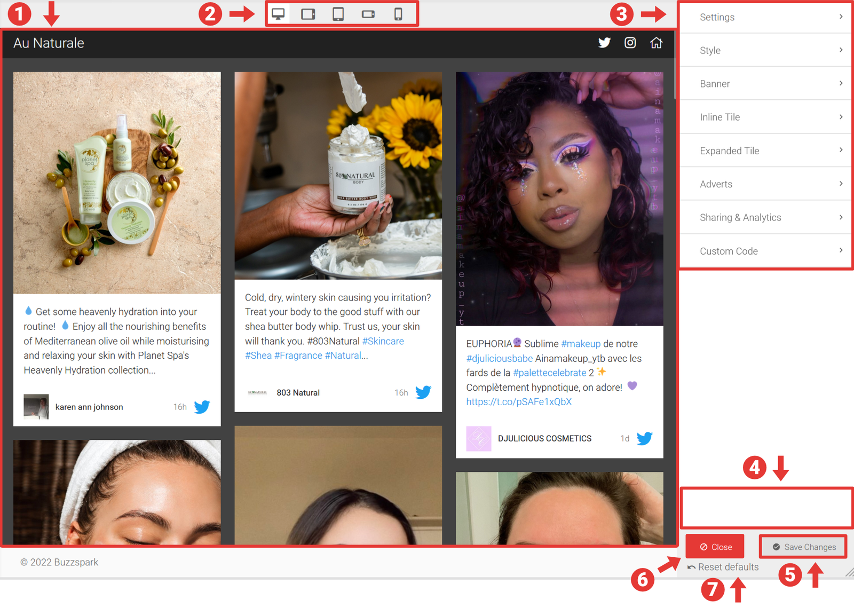Click the red Close button
Viewport: 854px width, 616px height.
[x=715, y=547]
